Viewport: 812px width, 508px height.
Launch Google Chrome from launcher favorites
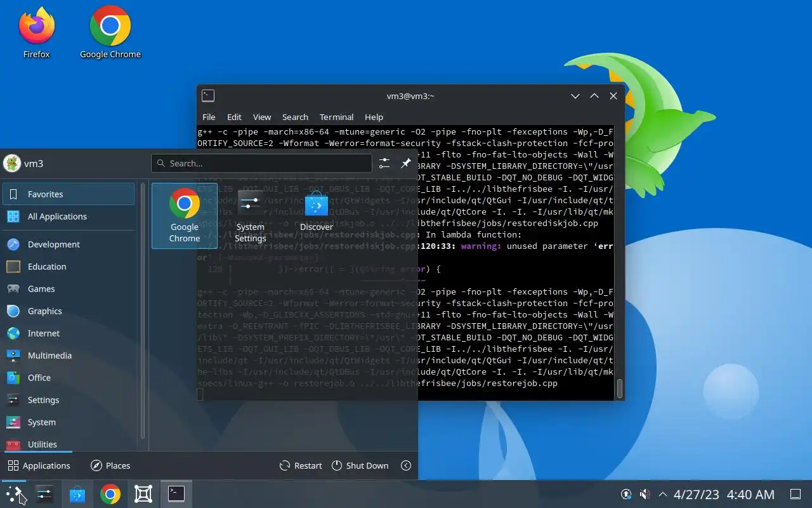185,216
